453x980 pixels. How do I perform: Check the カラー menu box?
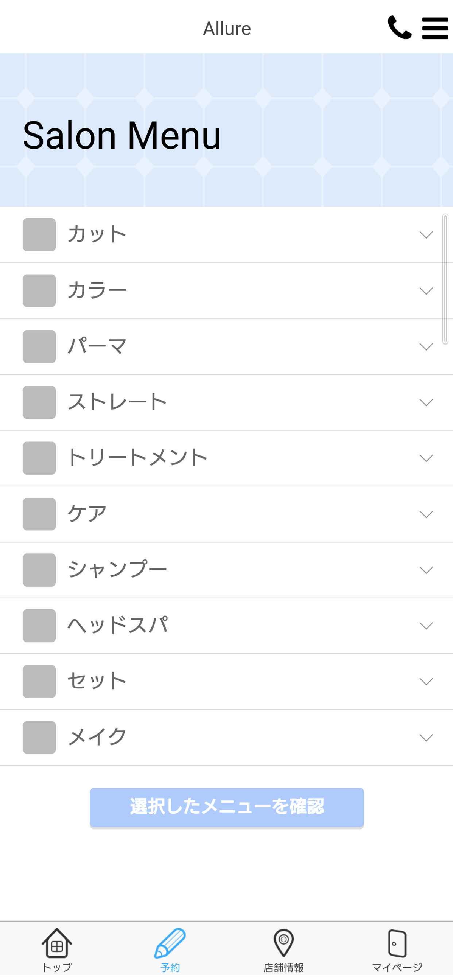pyautogui.click(x=39, y=291)
